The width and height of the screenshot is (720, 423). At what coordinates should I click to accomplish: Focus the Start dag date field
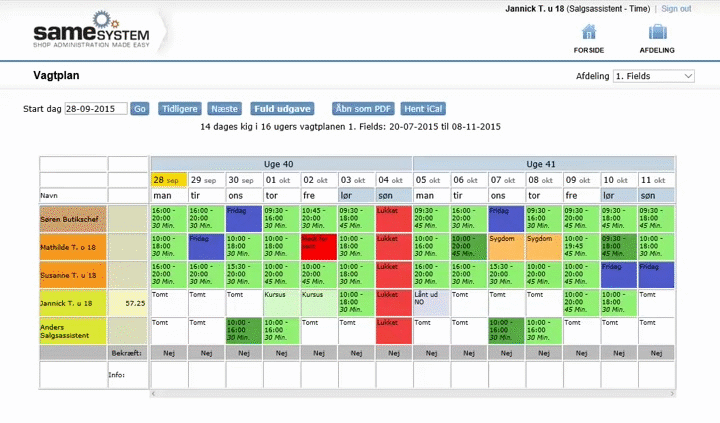(x=95, y=108)
